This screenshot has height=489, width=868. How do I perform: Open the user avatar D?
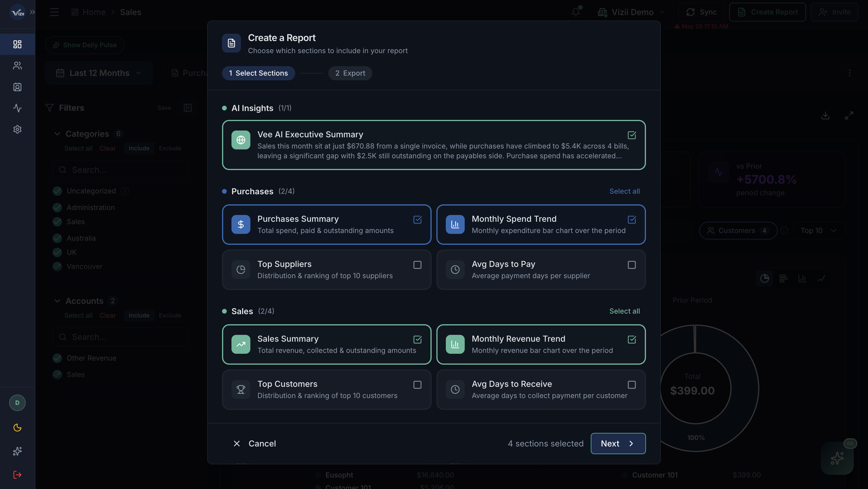pos(17,403)
